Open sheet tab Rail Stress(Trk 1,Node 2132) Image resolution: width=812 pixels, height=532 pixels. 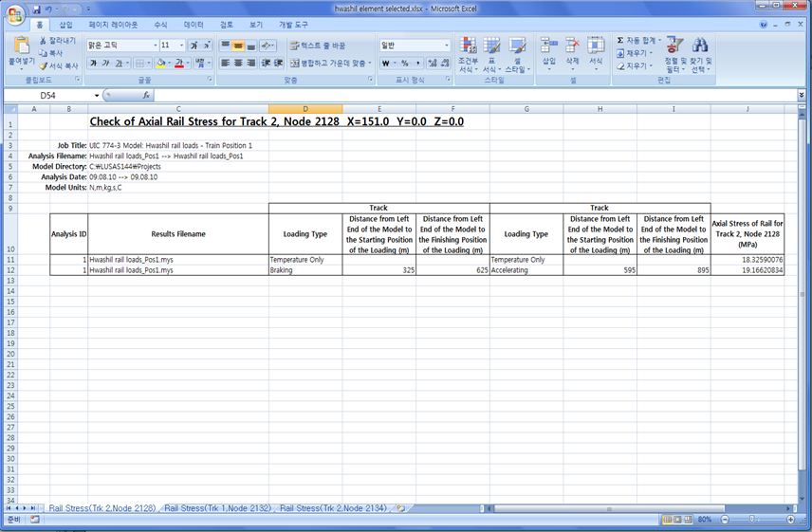point(217,509)
